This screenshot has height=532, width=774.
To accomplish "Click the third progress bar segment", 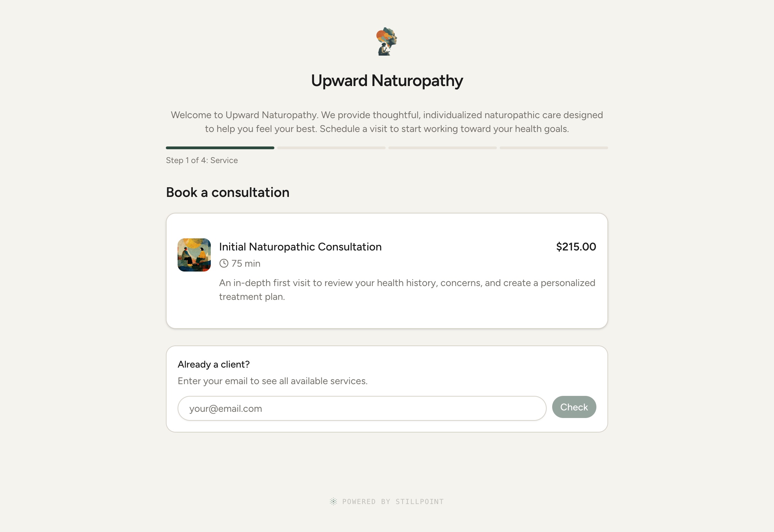I will click(442, 148).
